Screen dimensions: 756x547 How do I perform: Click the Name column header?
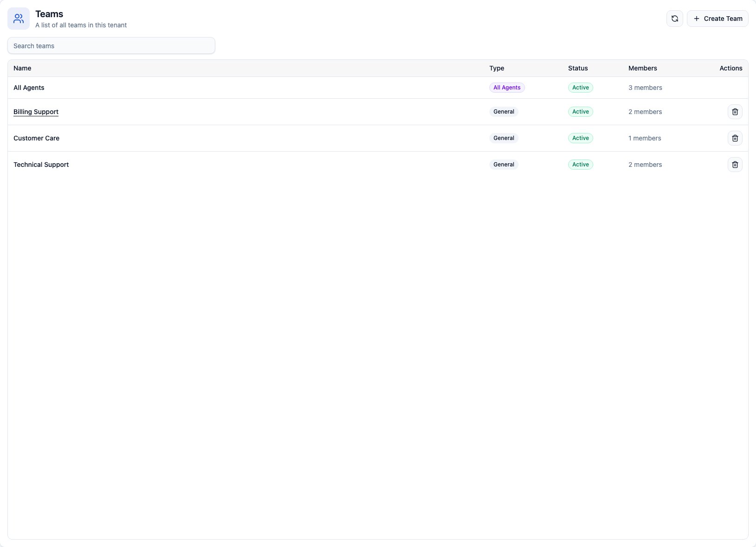(22, 68)
